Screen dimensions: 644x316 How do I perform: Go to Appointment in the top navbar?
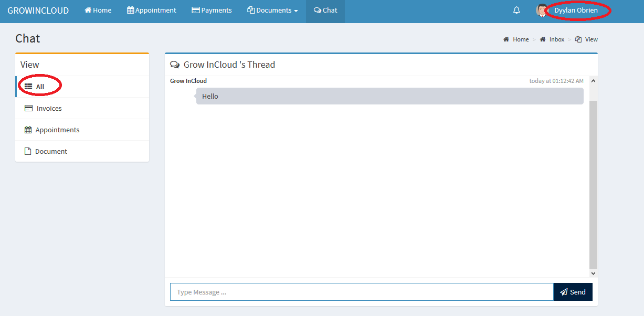pos(152,10)
